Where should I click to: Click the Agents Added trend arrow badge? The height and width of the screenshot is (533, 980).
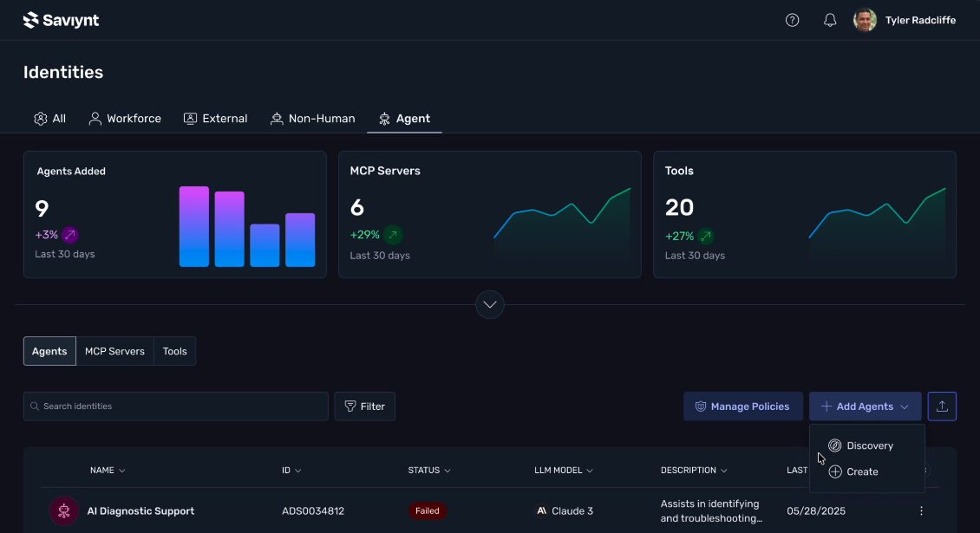click(70, 235)
